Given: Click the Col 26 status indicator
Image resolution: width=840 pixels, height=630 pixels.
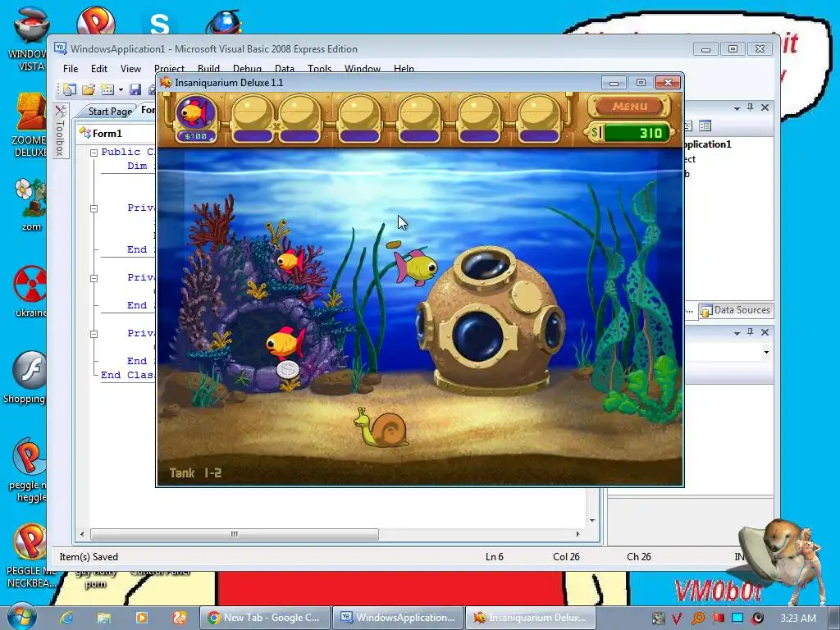Looking at the screenshot, I should (566, 557).
